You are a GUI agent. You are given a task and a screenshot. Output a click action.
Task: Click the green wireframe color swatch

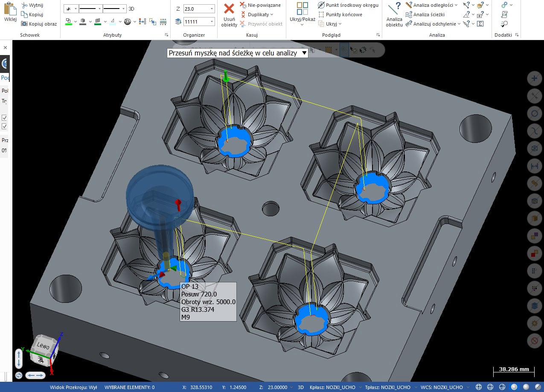tap(68, 22)
